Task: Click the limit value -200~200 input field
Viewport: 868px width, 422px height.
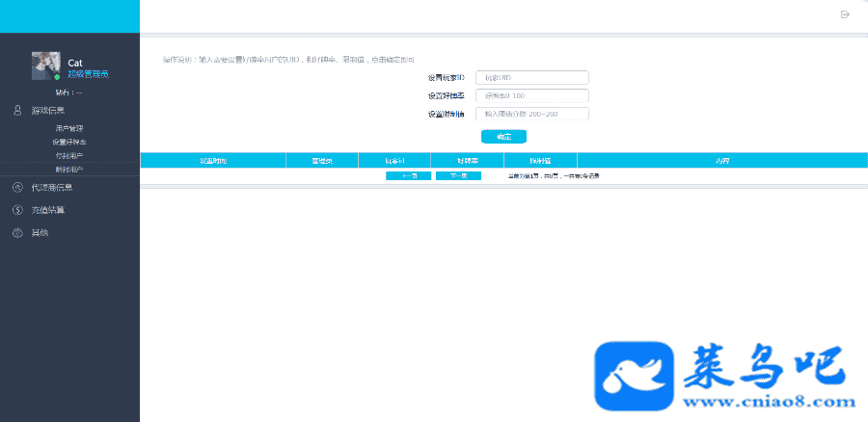Action: (x=531, y=114)
